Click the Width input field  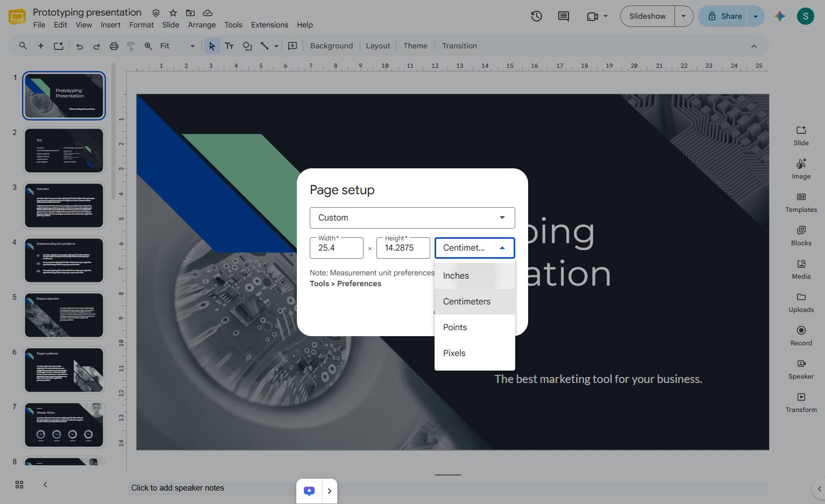[337, 248]
